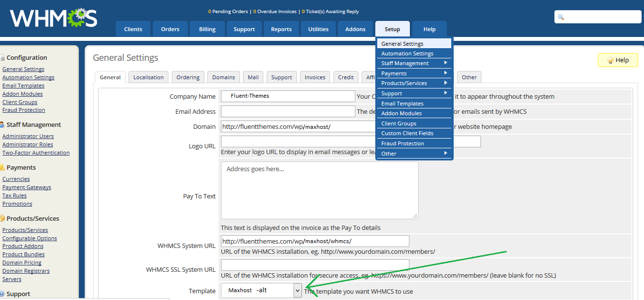Open the Billing top menu

coord(207,29)
